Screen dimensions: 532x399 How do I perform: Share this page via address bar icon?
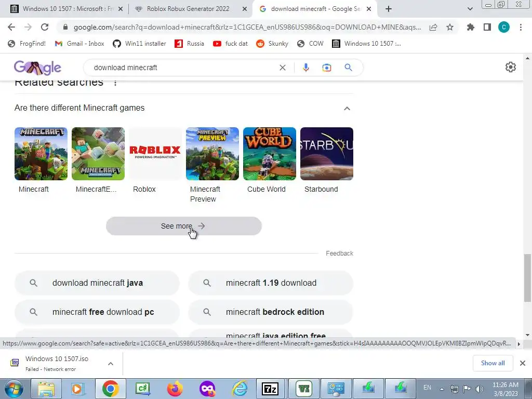pyautogui.click(x=433, y=28)
